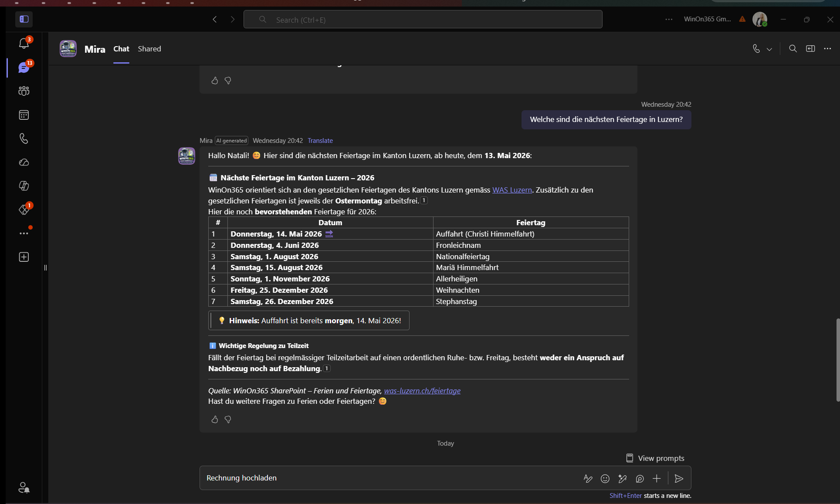Search within this chat using the magnifier
Image resolution: width=840 pixels, height=504 pixels.
coord(793,49)
